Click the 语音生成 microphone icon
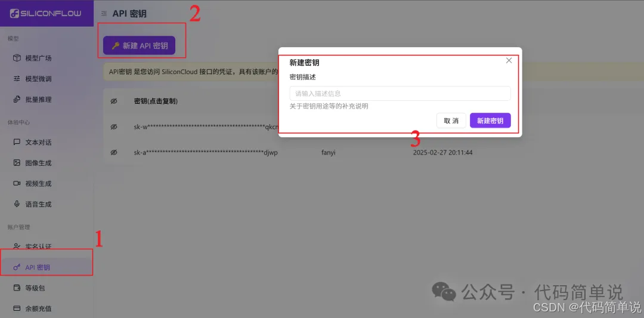 17,204
